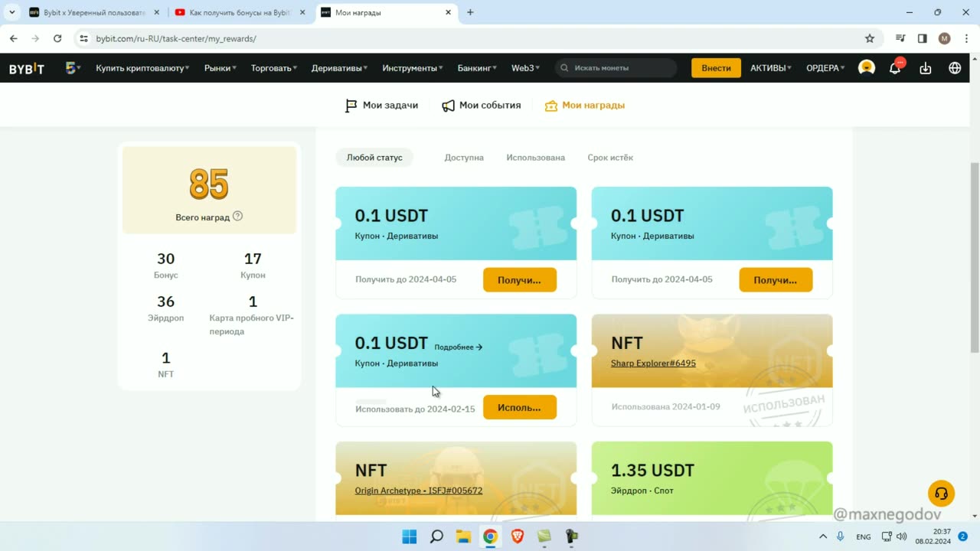Go back to the previous page

click(14, 38)
